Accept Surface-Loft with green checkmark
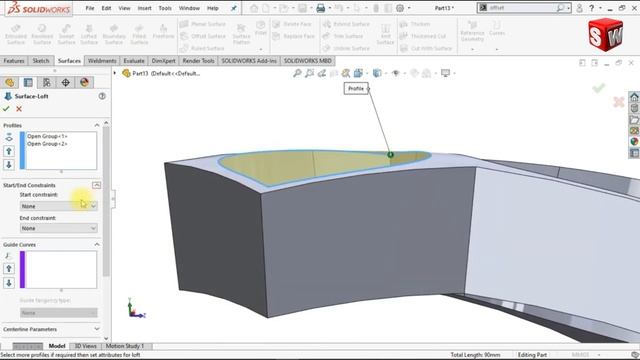This screenshot has height=360, width=640. click(6, 109)
